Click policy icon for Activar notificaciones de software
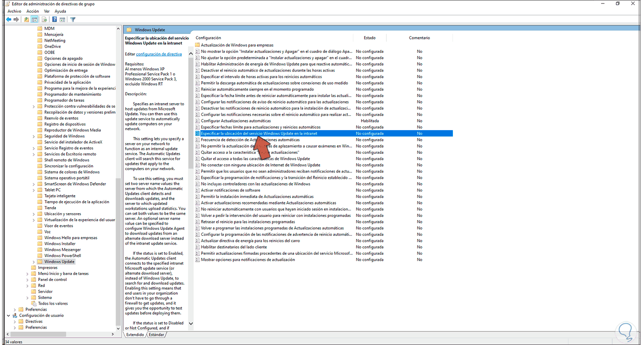Screen dimensions: 644x345 (x=197, y=190)
